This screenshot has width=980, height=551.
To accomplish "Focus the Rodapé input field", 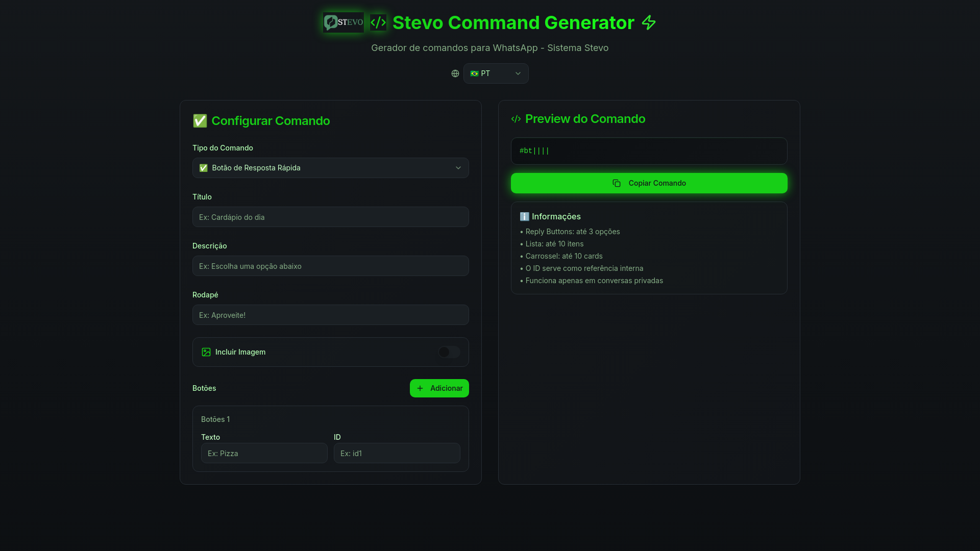I will click(331, 315).
